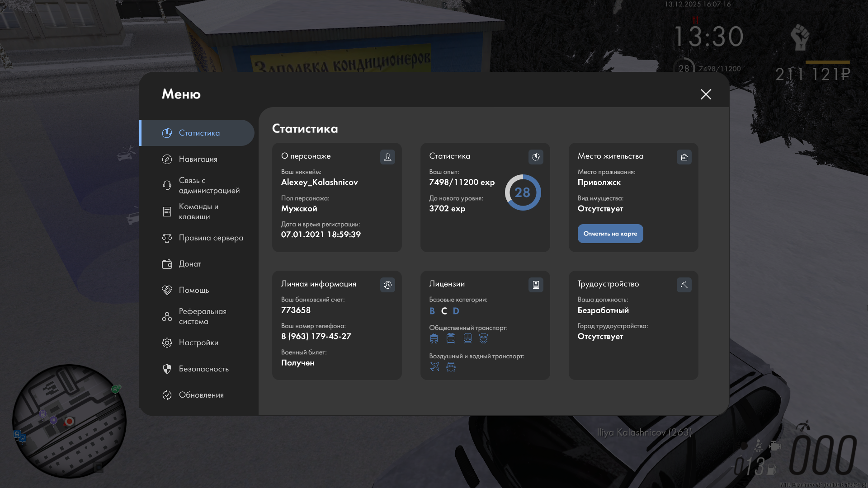The height and width of the screenshot is (488, 868).
Task: Open the Навигация menu section
Action: tap(198, 159)
